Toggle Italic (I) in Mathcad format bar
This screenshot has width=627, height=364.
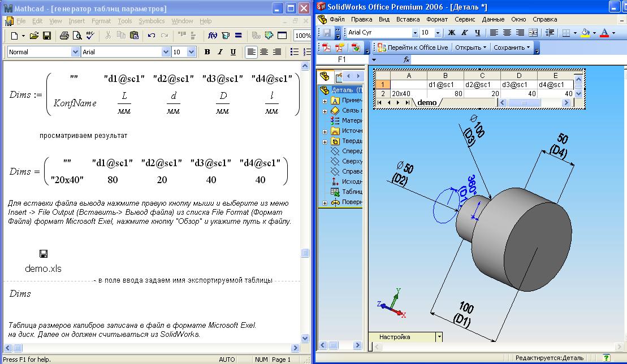click(x=220, y=52)
